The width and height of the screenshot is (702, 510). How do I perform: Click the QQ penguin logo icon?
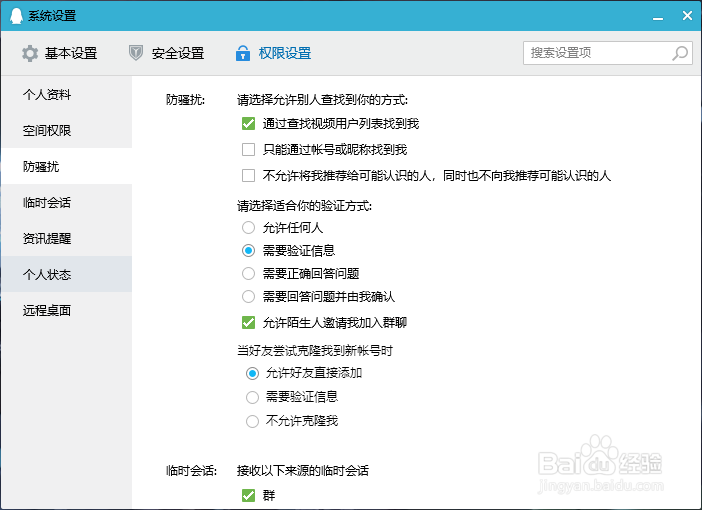(16, 16)
